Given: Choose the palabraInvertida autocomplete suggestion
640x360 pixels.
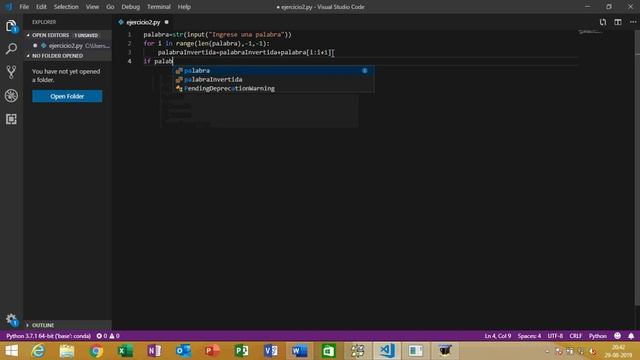Looking at the screenshot, I should tap(273, 80).
